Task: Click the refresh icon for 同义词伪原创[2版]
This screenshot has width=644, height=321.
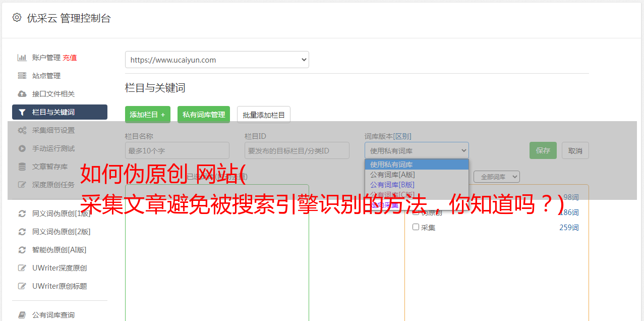Action: (22, 232)
